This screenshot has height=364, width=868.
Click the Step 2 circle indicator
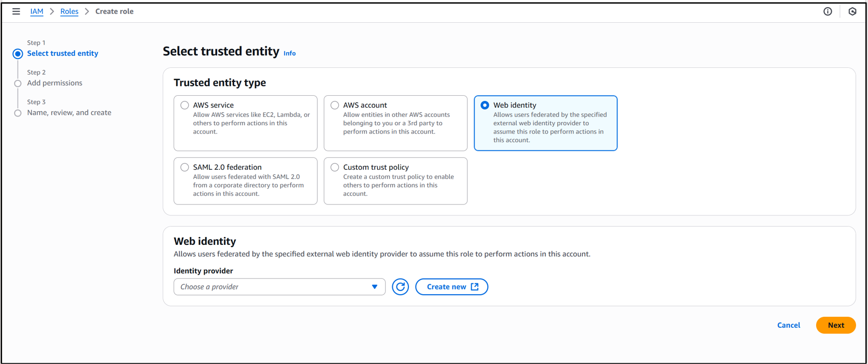pos(18,83)
